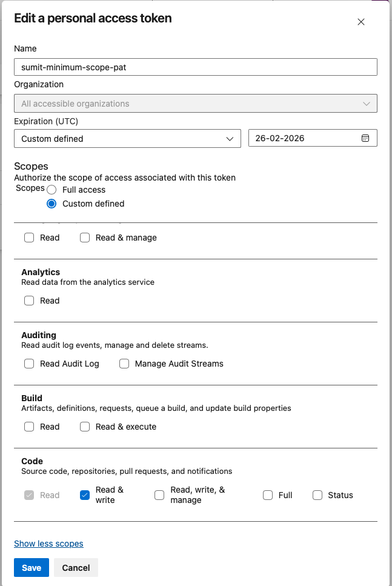Enable Build Read & execute checkbox
The width and height of the screenshot is (392, 586).
tap(85, 427)
